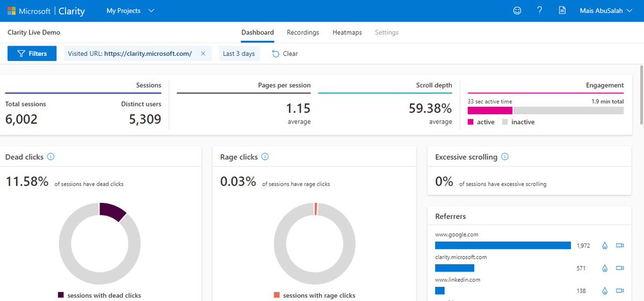Image resolution: width=644 pixels, height=301 pixels.
Task: Click distinct users value 5,309
Action: click(145, 119)
